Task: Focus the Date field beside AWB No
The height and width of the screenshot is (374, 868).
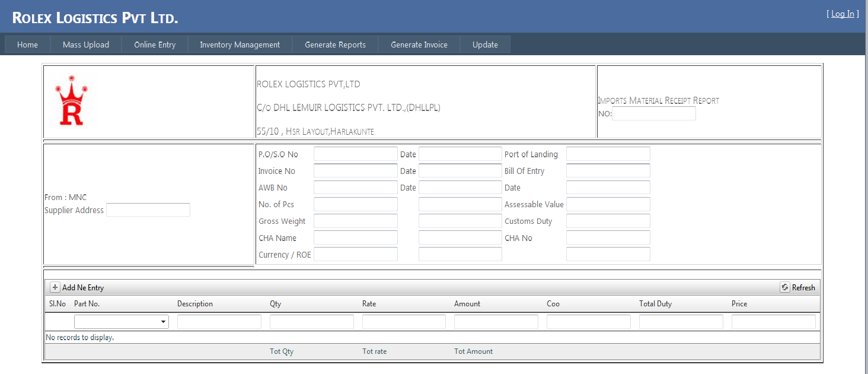Action: [x=461, y=188]
